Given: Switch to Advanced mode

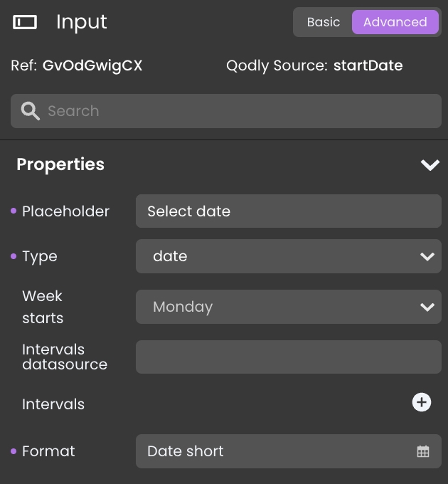Looking at the screenshot, I should click(x=395, y=22).
